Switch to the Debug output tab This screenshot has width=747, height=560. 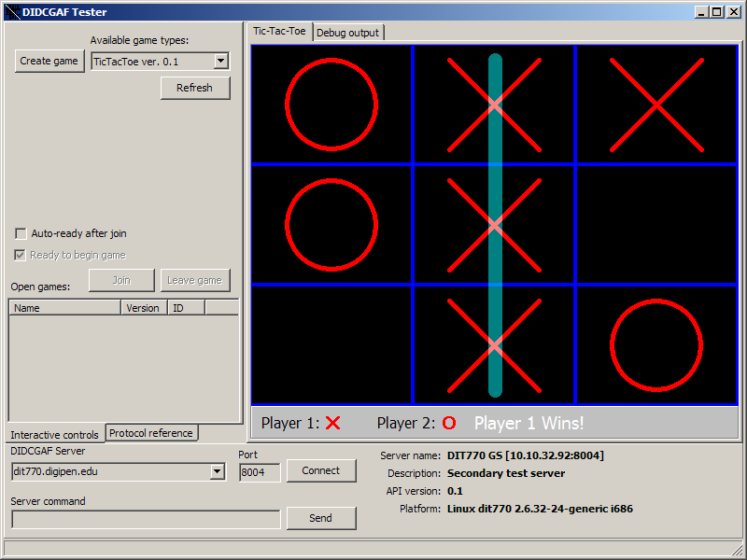347,33
